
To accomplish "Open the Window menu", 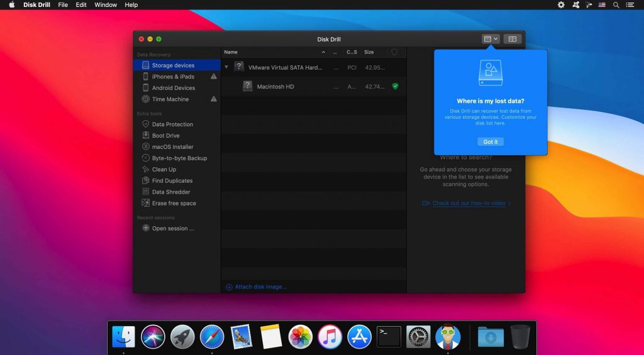I will [x=106, y=5].
